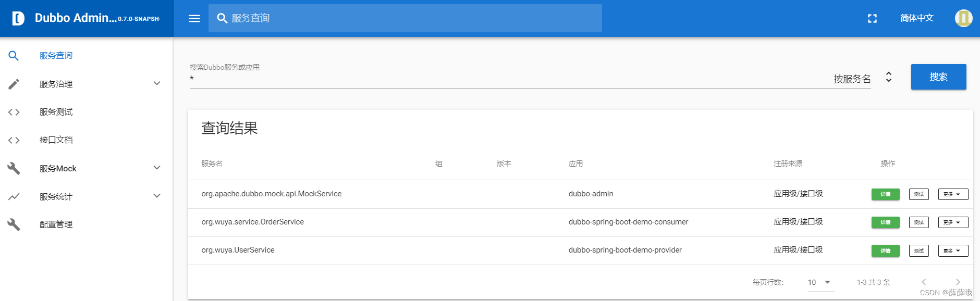Click the 1-3 共 3 条 pagination text

[874, 282]
